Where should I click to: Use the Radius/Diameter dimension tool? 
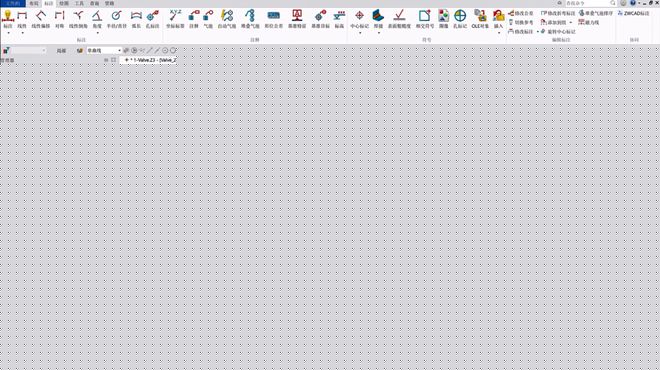point(117,19)
